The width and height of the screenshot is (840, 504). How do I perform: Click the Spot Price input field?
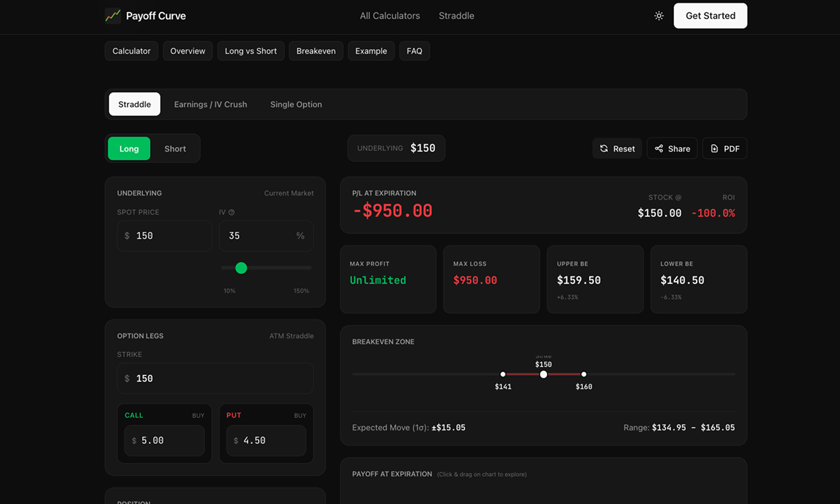click(164, 235)
